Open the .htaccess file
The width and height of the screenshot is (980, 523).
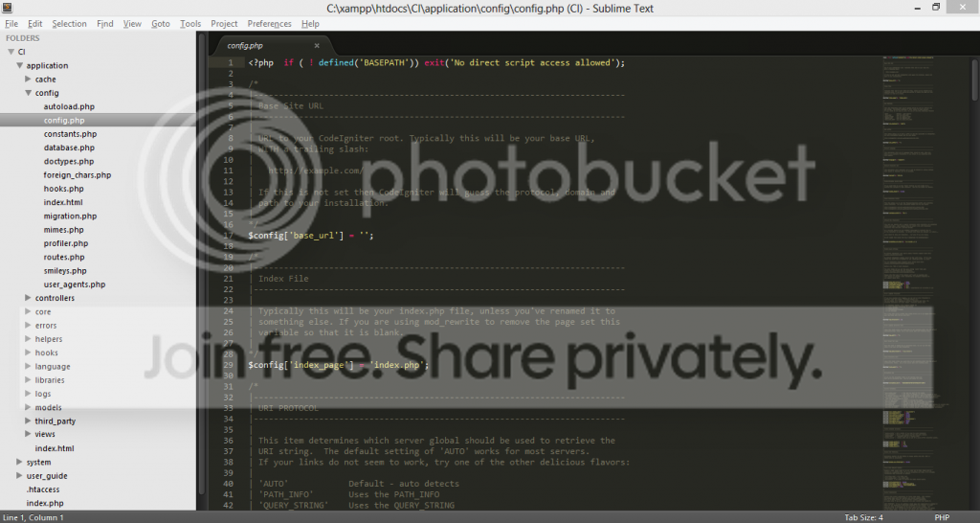pyautogui.click(x=42, y=489)
